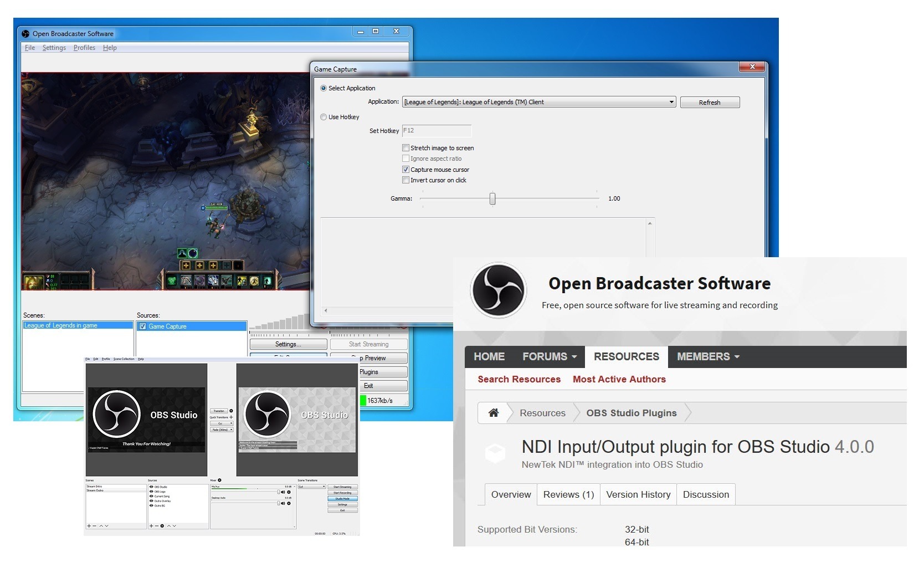This screenshot has width=924, height=562.
Task: Click the Mic/Aux volume slider handle
Action: (278, 492)
